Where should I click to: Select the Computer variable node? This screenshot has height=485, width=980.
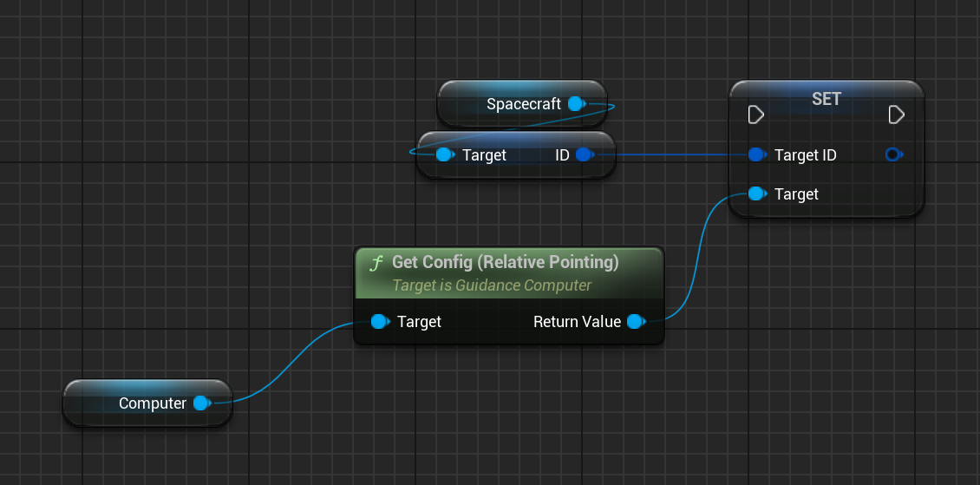pos(152,403)
